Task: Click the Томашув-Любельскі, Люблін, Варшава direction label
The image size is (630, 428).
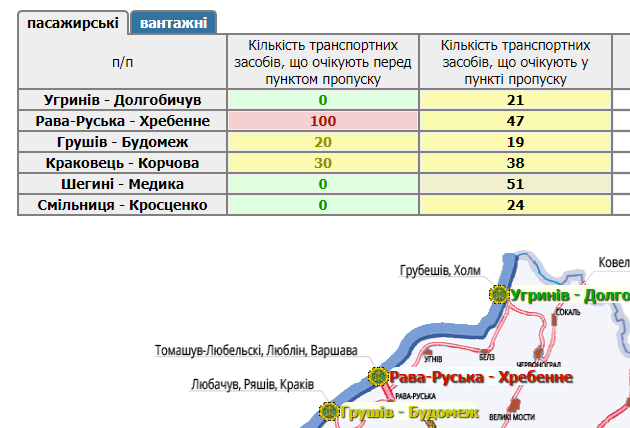Action: (256, 351)
